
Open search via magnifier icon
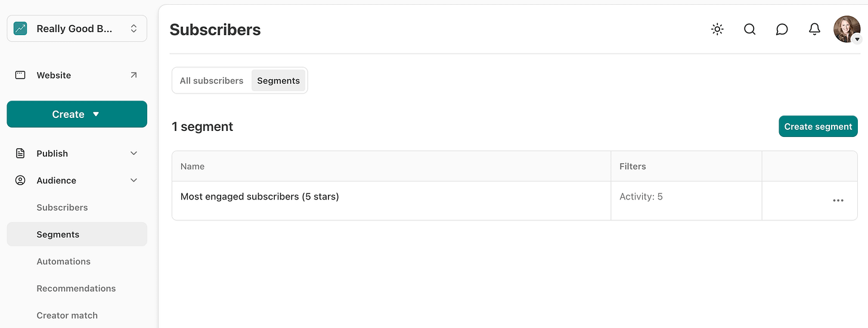(x=750, y=29)
